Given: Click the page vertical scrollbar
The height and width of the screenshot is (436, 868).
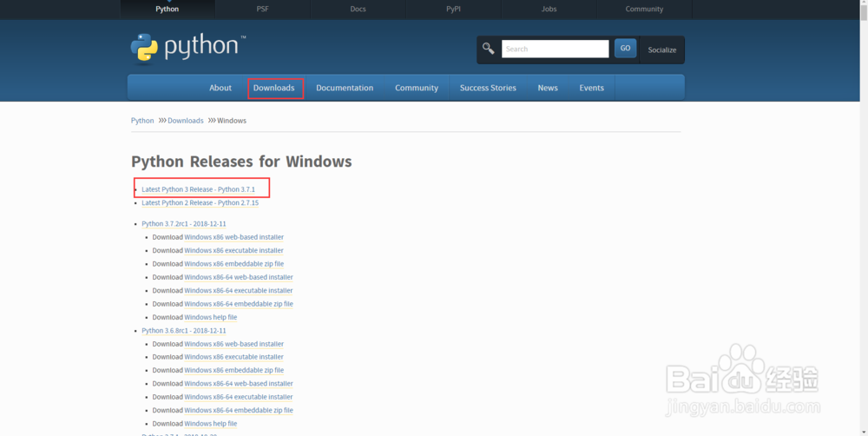Looking at the screenshot, I should coord(864,218).
